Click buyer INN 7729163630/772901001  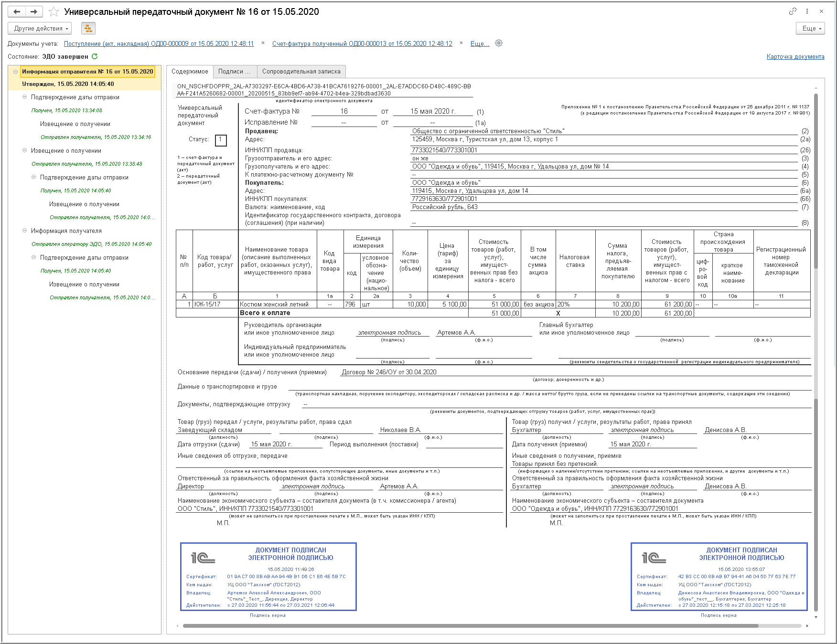[x=445, y=199]
